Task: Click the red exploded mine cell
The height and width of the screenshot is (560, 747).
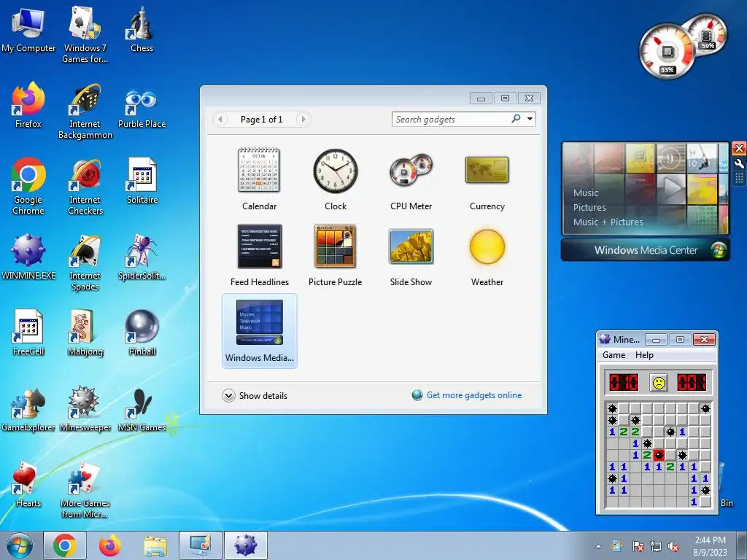Action: coord(659,455)
